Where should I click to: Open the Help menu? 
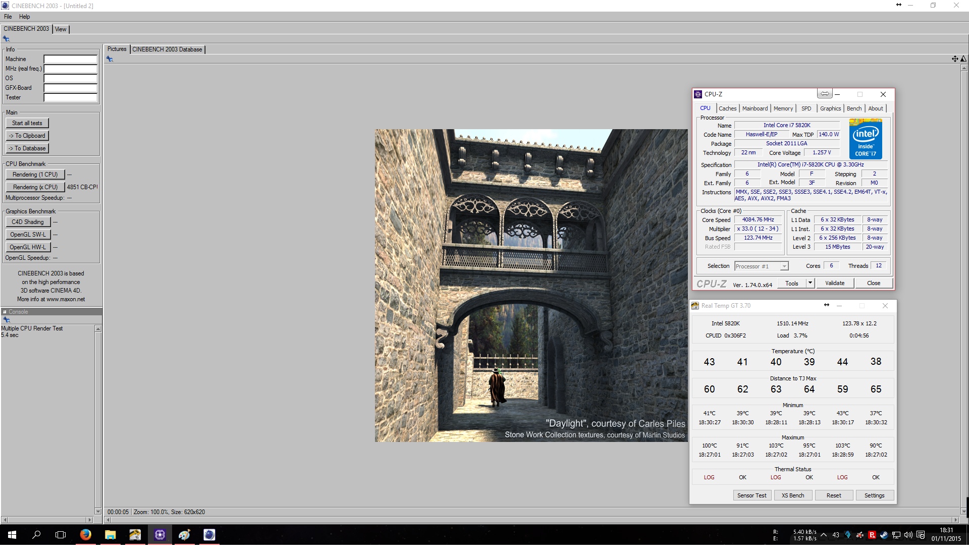click(24, 17)
